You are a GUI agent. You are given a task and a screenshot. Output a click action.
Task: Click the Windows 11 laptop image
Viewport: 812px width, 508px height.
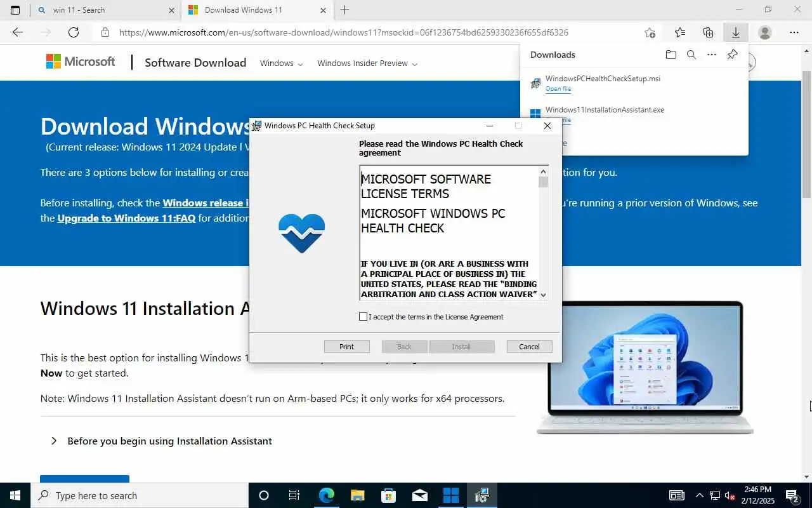645,368
